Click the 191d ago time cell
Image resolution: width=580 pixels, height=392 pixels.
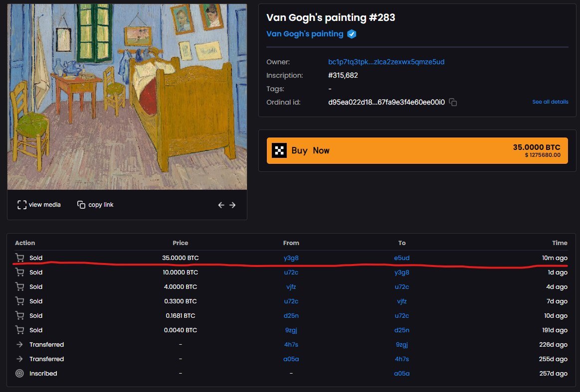point(555,330)
